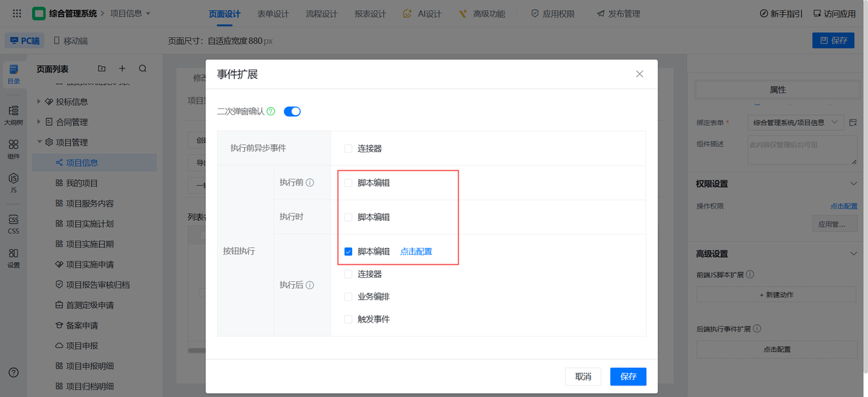Open the CSS sidebar icon
The height and width of the screenshot is (397, 868).
(x=14, y=224)
